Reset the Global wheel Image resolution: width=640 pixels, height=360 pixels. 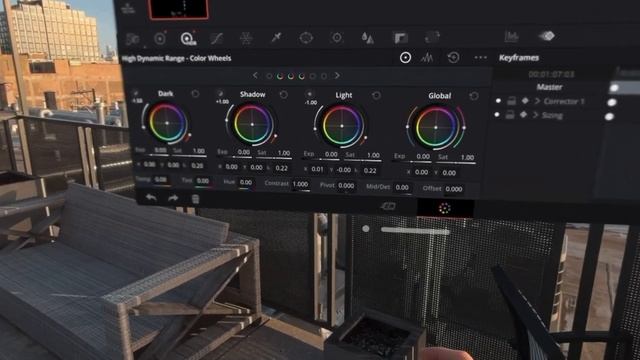(474, 96)
